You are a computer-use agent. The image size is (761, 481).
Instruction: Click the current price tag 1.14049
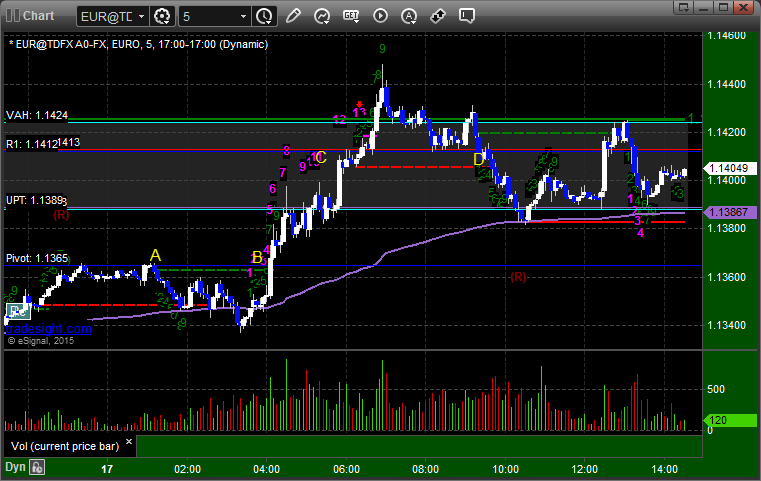729,168
